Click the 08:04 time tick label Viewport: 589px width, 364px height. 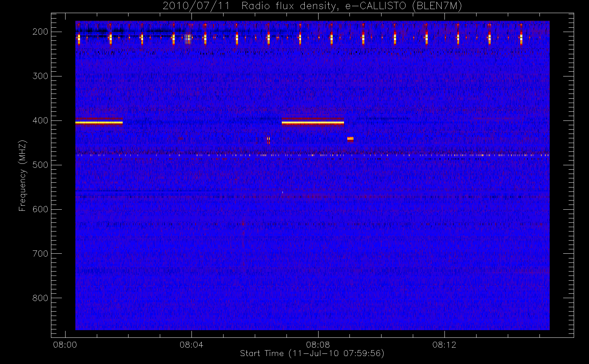pyautogui.click(x=191, y=345)
